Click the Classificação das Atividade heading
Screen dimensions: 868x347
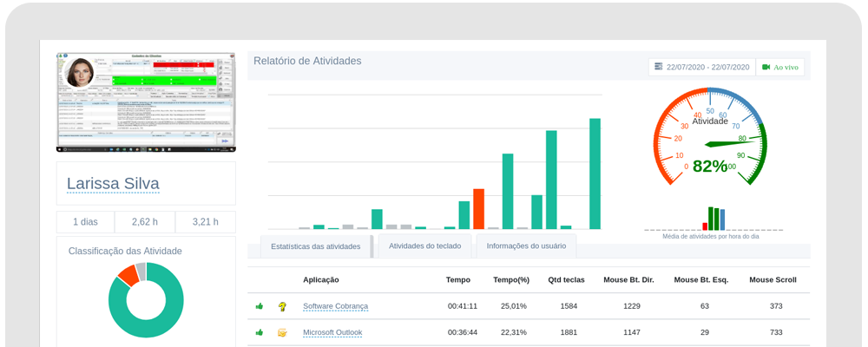coord(125,252)
